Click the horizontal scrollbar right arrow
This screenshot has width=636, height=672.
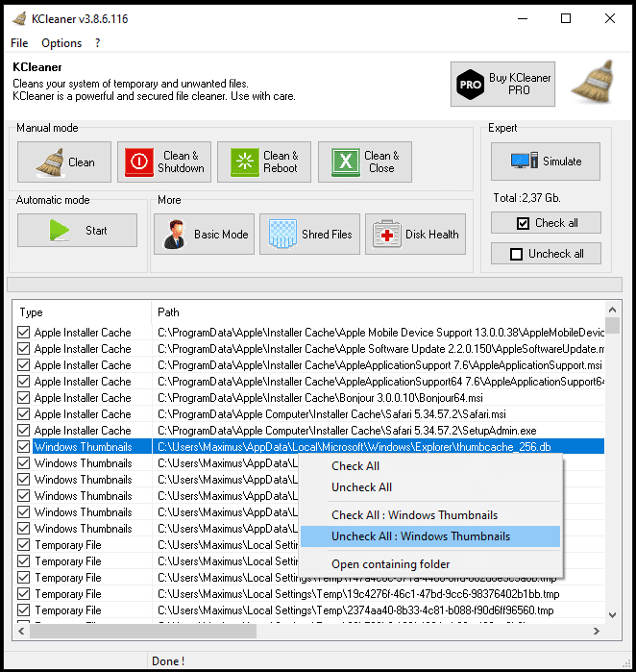tap(597, 631)
